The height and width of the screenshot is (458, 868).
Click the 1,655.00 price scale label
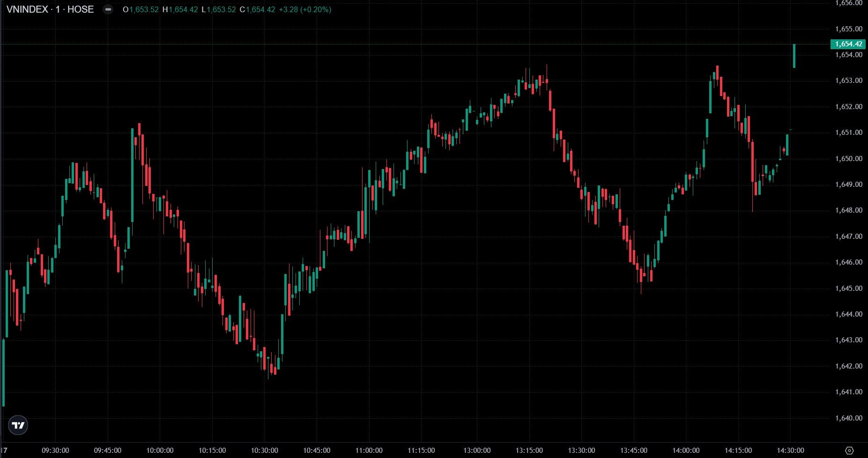(x=849, y=29)
